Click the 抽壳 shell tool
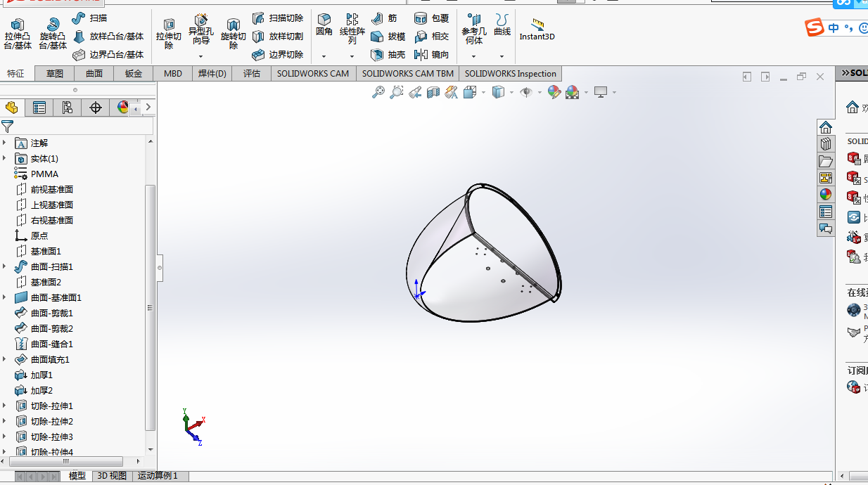 point(388,55)
